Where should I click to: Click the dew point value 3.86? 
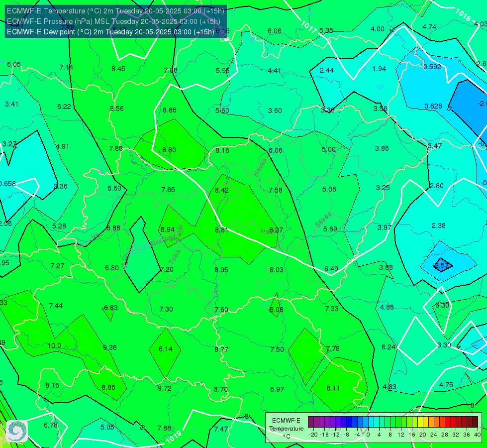(x=382, y=149)
